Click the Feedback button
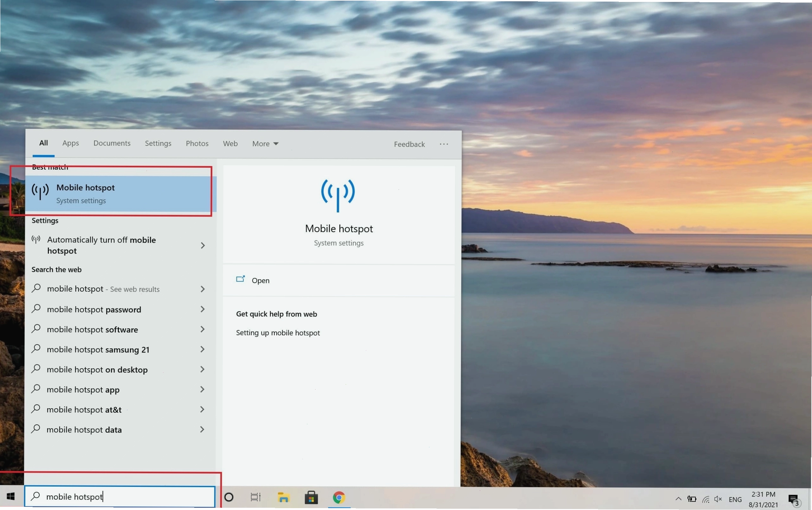The image size is (812, 510). point(409,144)
